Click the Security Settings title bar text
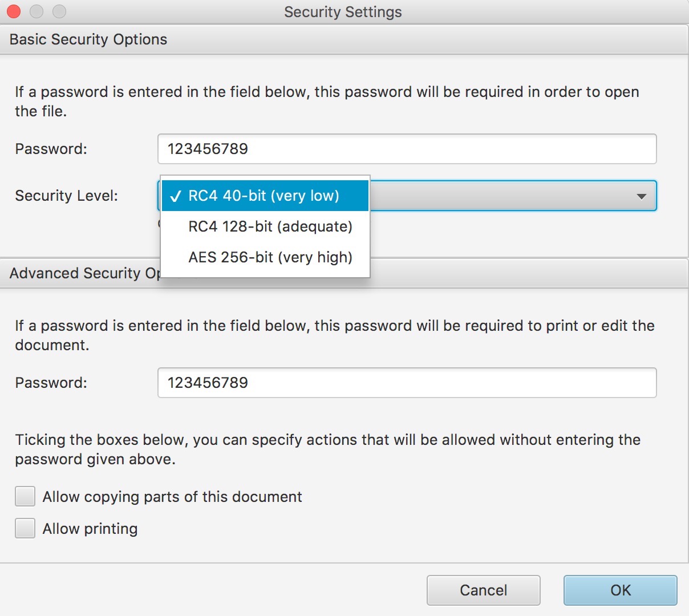Viewport: 689px width, 616px height. click(343, 12)
